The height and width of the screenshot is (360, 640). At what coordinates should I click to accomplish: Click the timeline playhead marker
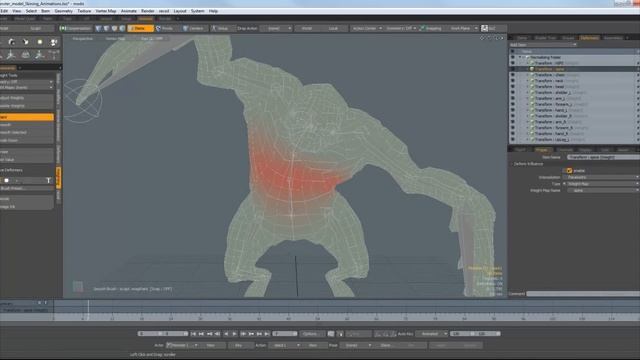[x=88, y=310]
